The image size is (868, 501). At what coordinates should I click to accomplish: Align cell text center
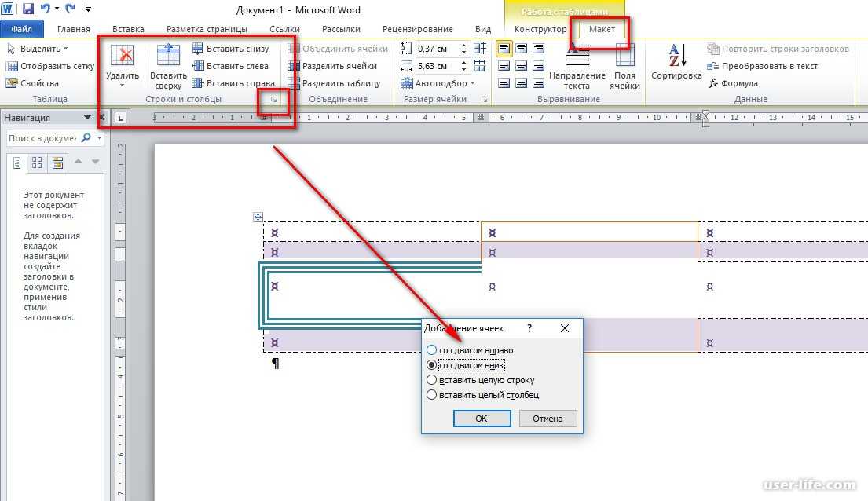[x=521, y=66]
